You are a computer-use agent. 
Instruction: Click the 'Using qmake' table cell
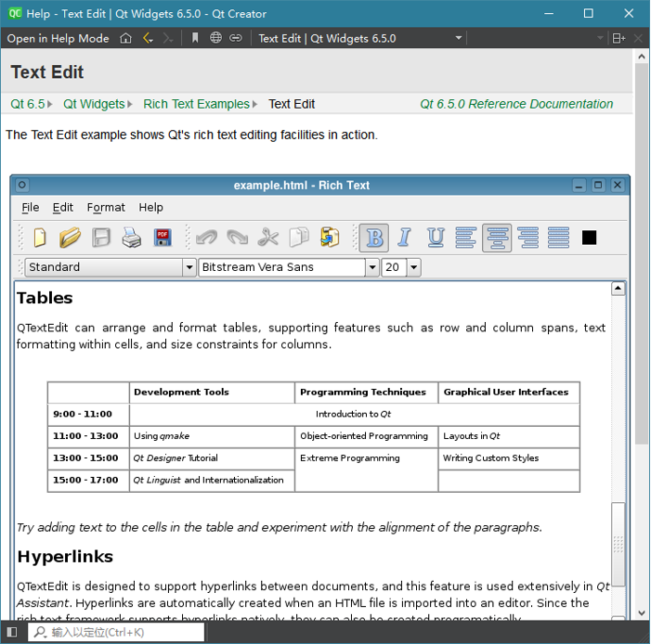click(212, 436)
